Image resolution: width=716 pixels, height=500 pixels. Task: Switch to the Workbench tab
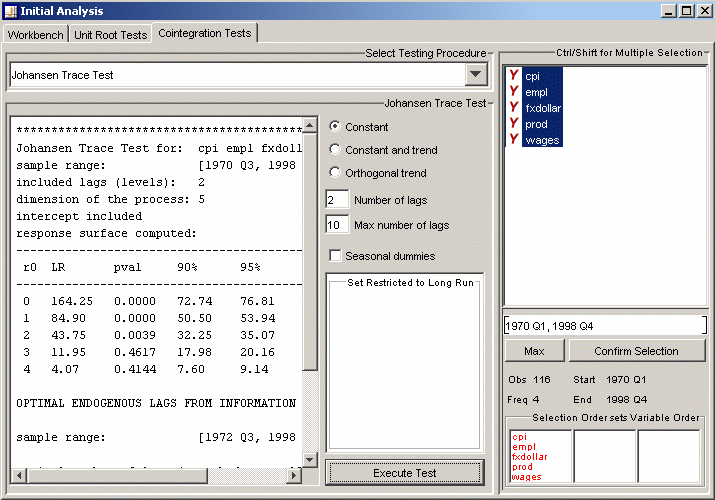35,35
